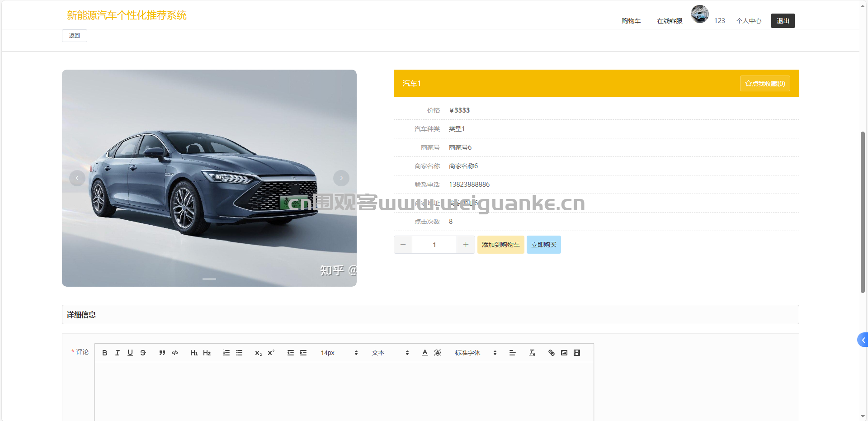Image resolution: width=868 pixels, height=421 pixels.
Task: Click the strikethrough icon
Action: [143, 353]
